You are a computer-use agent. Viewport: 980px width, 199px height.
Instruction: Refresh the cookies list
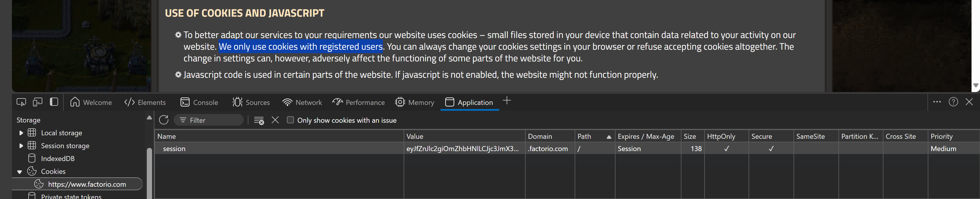tap(164, 120)
